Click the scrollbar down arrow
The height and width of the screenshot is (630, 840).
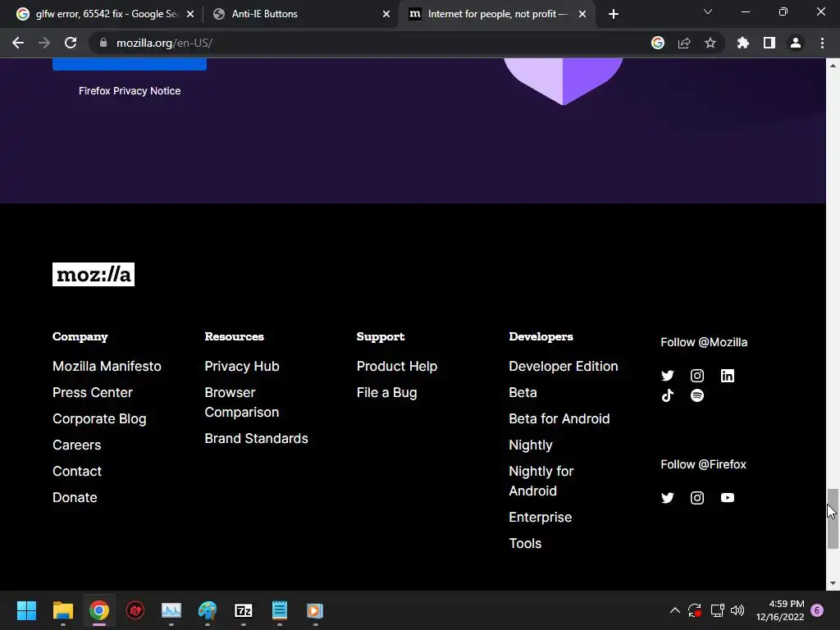(833, 583)
